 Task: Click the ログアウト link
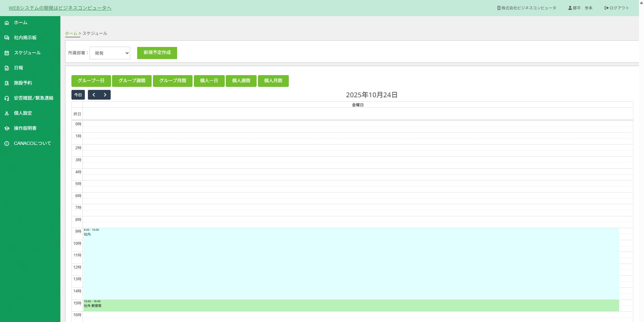coord(616,8)
